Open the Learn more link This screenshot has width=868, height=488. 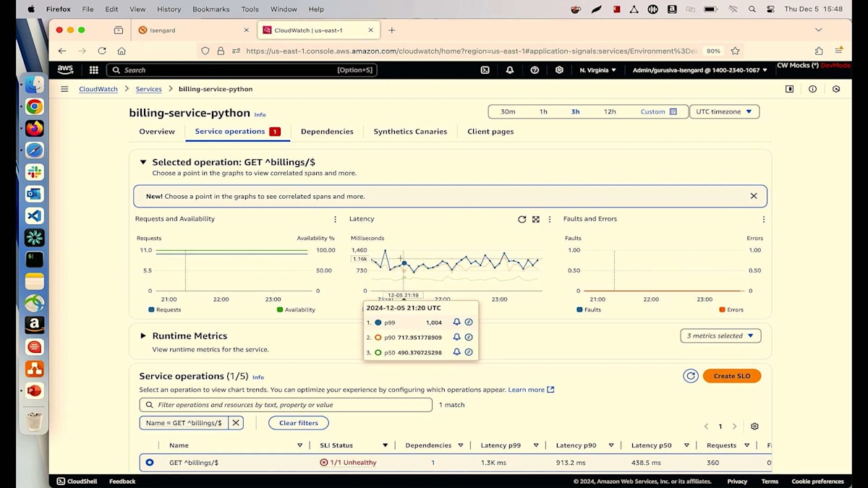point(531,390)
